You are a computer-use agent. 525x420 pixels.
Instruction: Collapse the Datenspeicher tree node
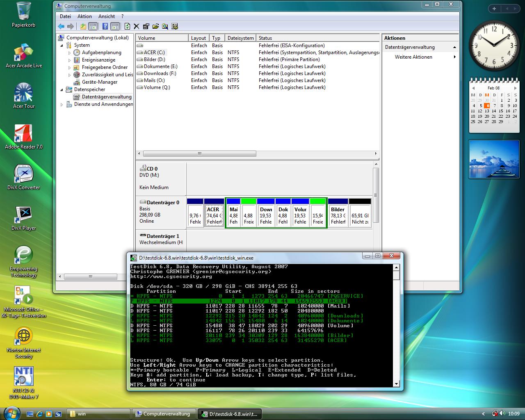tap(62, 89)
